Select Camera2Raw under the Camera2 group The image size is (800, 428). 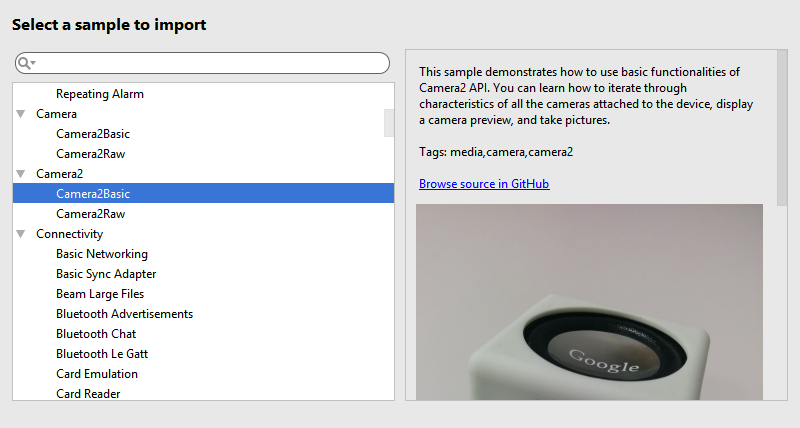pyautogui.click(x=90, y=214)
